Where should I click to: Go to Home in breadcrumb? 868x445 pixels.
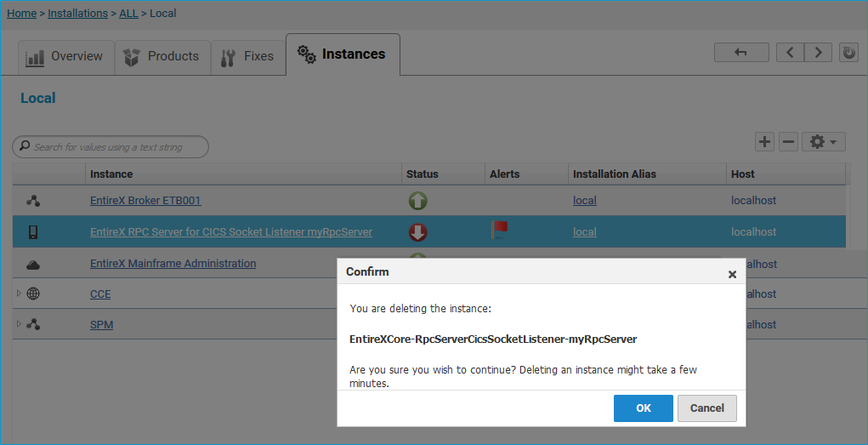pyautogui.click(x=21, y=14)
